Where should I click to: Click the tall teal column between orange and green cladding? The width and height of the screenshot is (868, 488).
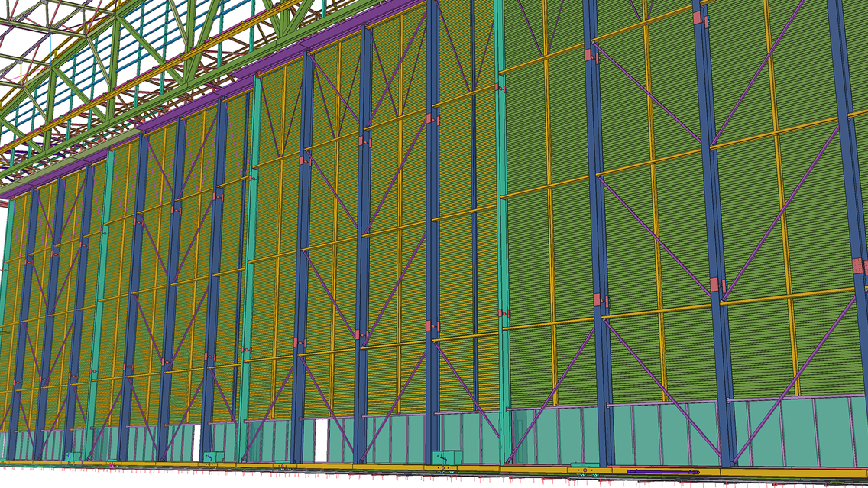coord(500,229)
